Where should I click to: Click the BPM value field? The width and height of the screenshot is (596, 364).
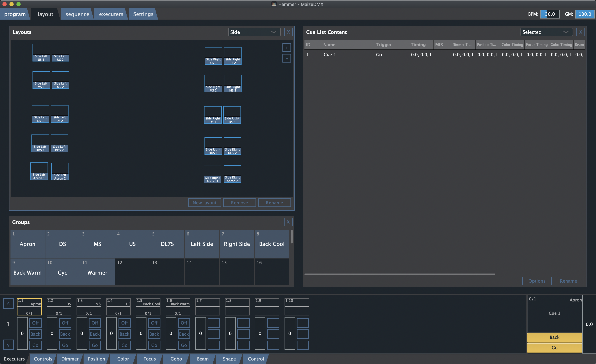(x=550, y=14)
